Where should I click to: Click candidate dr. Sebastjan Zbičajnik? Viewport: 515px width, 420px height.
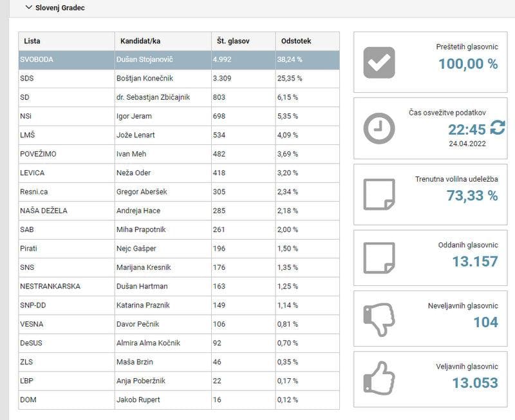(153, 97)
